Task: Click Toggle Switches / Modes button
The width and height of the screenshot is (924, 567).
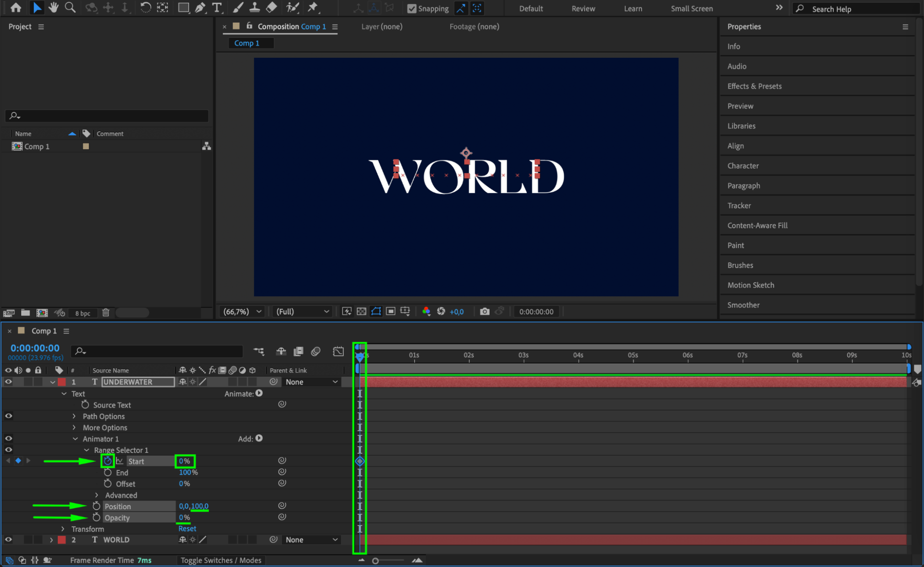Action: pos(221,560)
